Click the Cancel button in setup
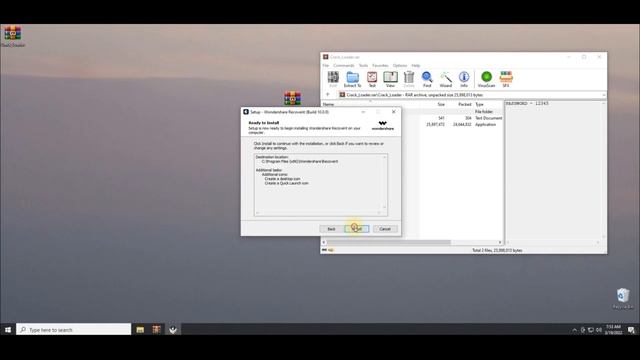The height and width of the screenshot is (360, 640). pos(385,229)
